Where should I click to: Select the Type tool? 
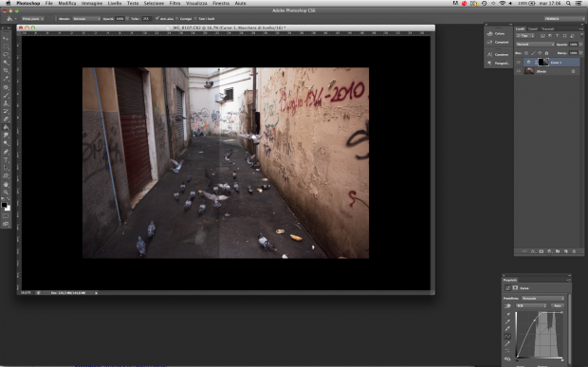[x=6, y=160]
